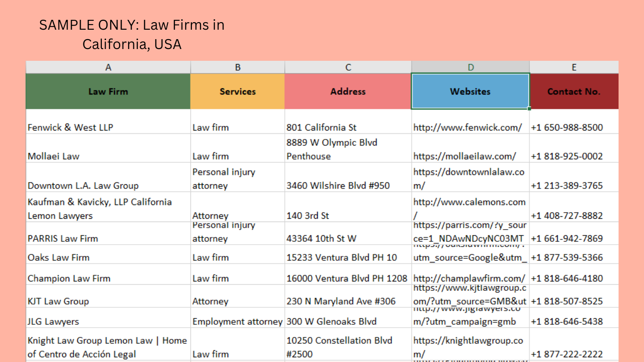Click phone number +1 661-942-7869
The width and height of the screenshot is (644, 362).
coord(567,239)
